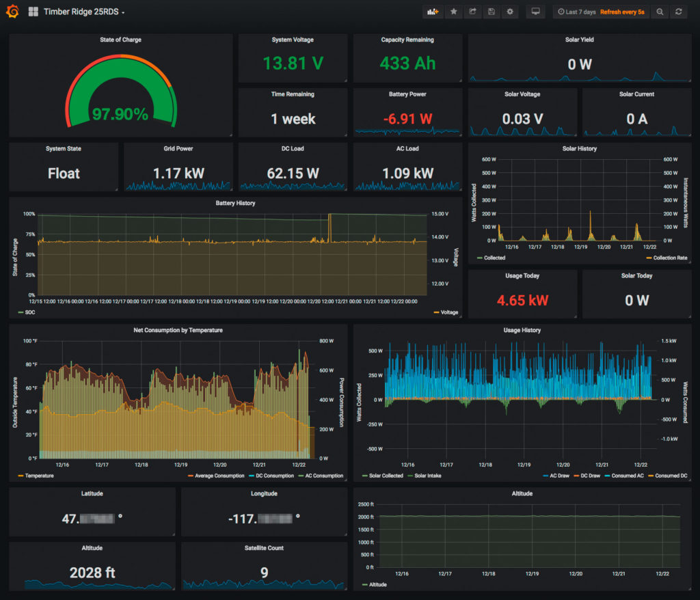Open the dashboards picker grid icon
Image resolution: width=700 pixels, height=600 pixels.
click(x=32, y=11)
